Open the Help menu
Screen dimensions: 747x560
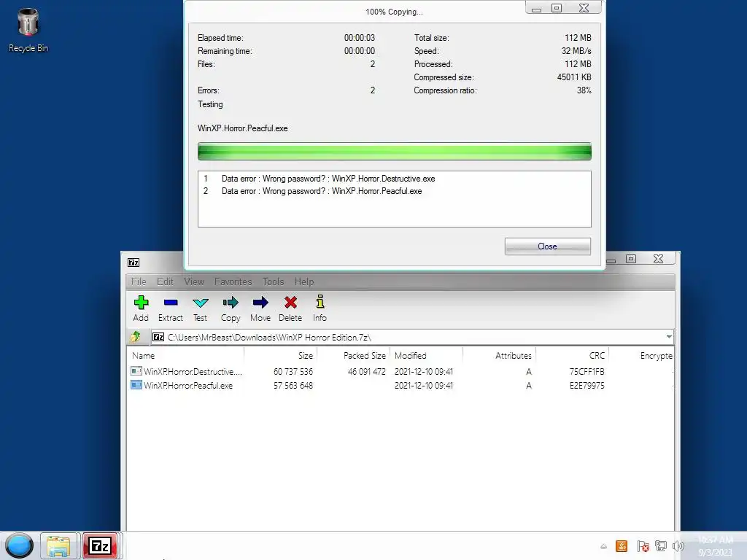point(304,281)
